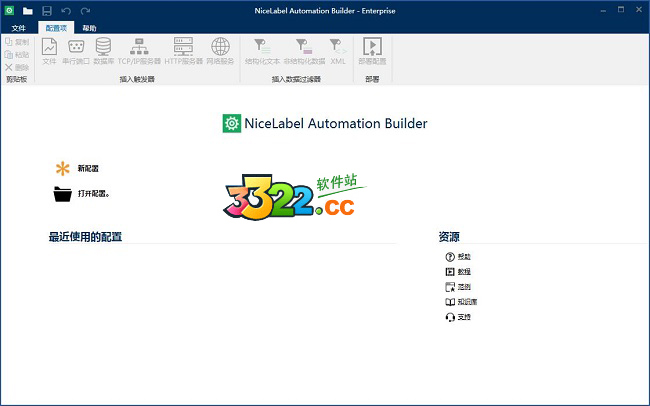Click the open folder icon in title bar
Image resolution: width=650 pixels, height=406 pixels.
(x=28, y=9)
